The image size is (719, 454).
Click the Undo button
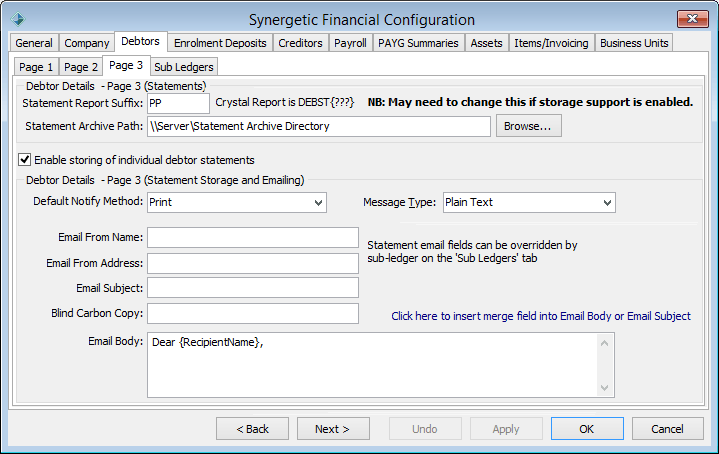[x=425, y=429]
